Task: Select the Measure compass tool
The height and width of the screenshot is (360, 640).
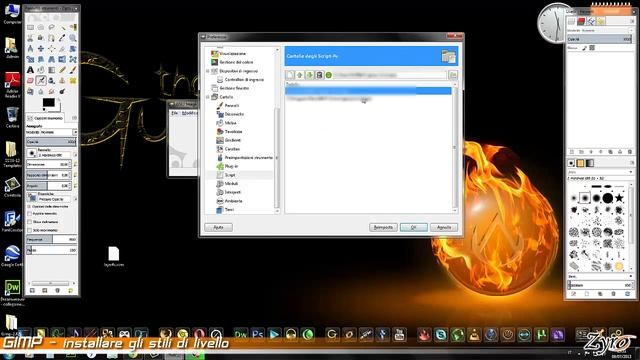Action: [30, 49]
